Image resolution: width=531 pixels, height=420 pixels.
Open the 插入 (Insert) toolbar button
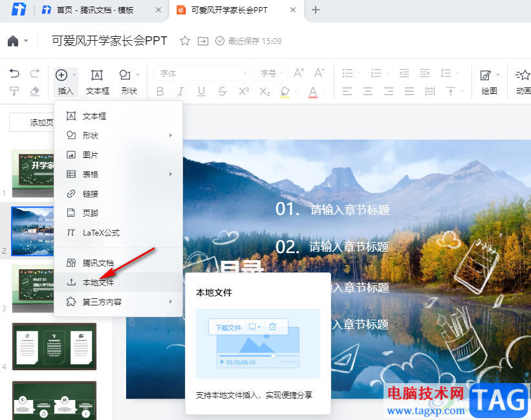pyautogui.click(x=65, y=82)
